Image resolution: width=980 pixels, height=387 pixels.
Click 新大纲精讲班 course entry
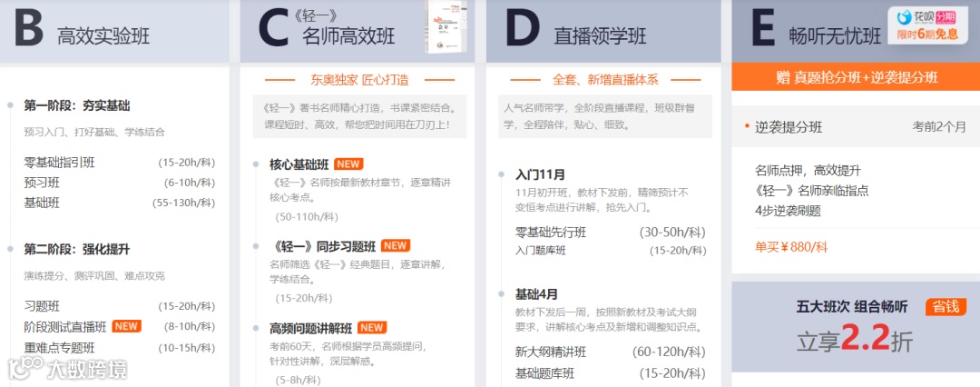551,352
